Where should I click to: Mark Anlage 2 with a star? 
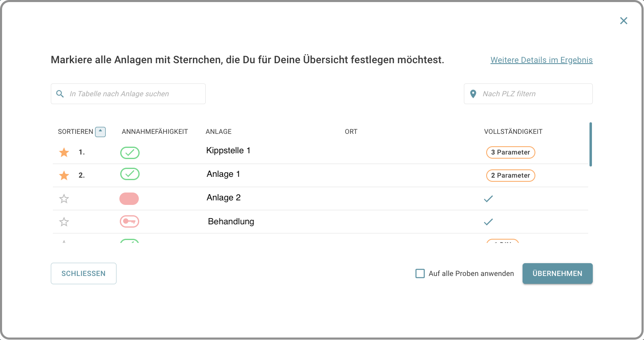64,199
